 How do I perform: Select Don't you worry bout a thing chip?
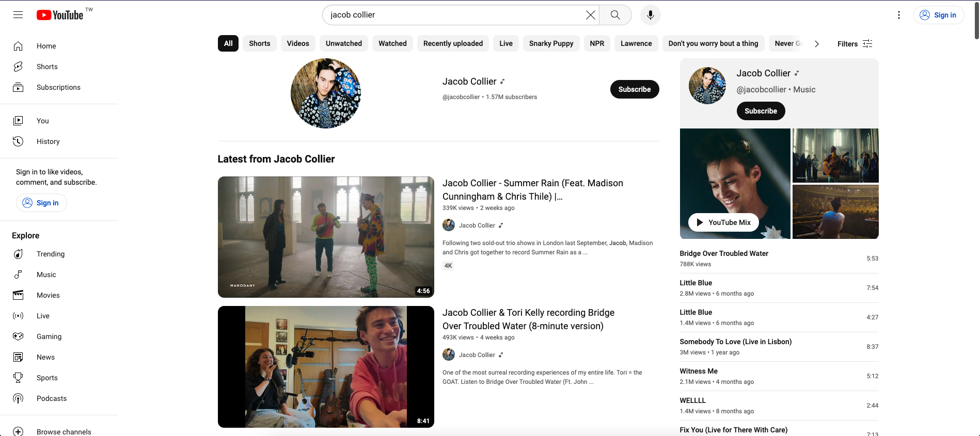pos(713,43)
